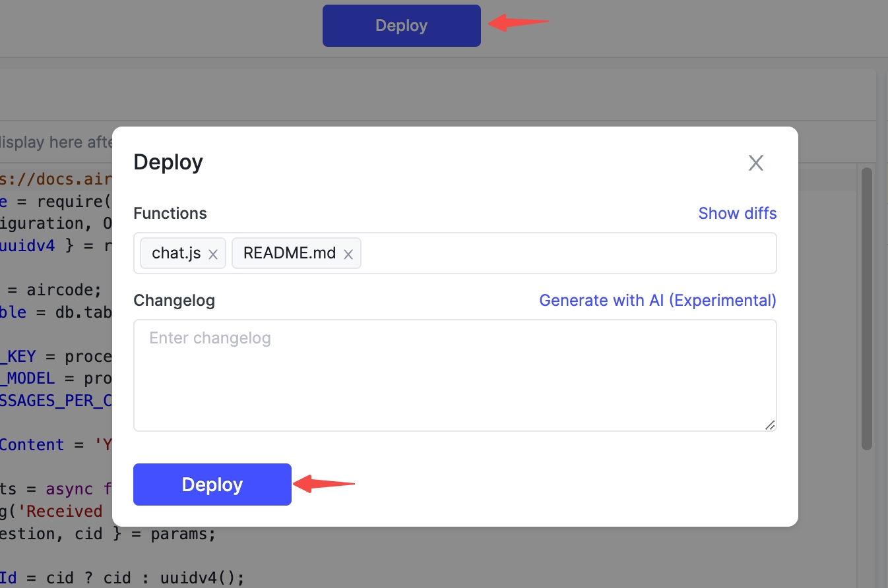Select the README.md function tag
Screen dimensions: 888x588
[290, 253]
